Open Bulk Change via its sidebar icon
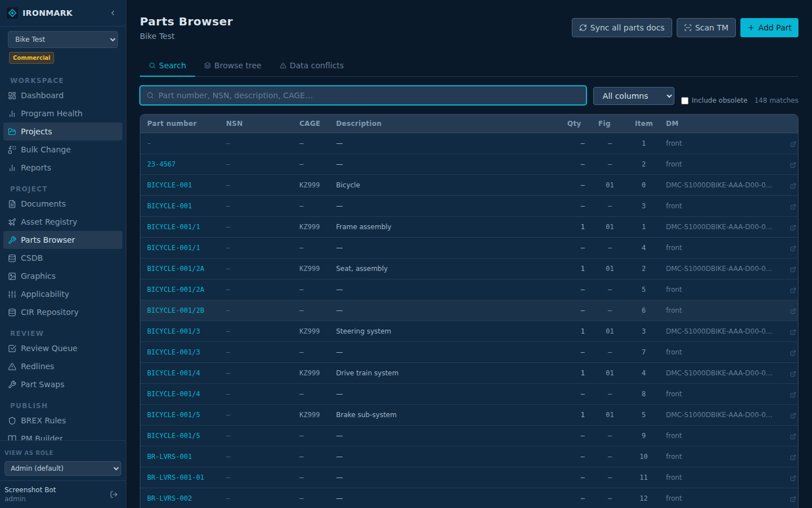 (12, 150)
